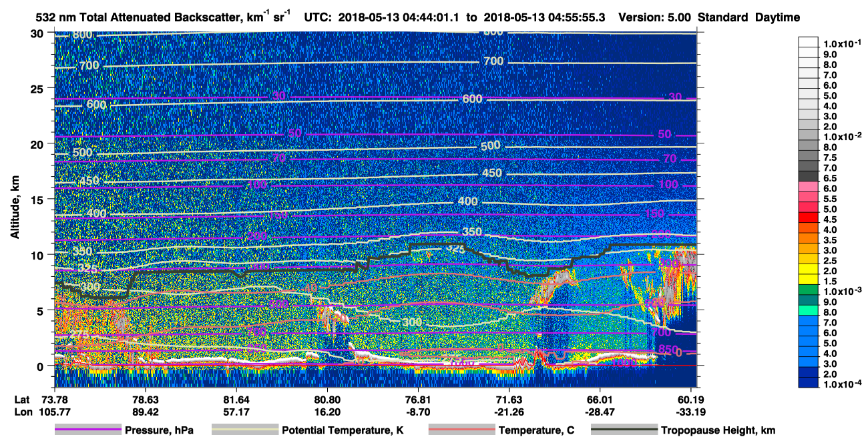This screenshot has height=445, width=868.
Task: Select the latitude value 80.80
Action: [x=327, y=400]
